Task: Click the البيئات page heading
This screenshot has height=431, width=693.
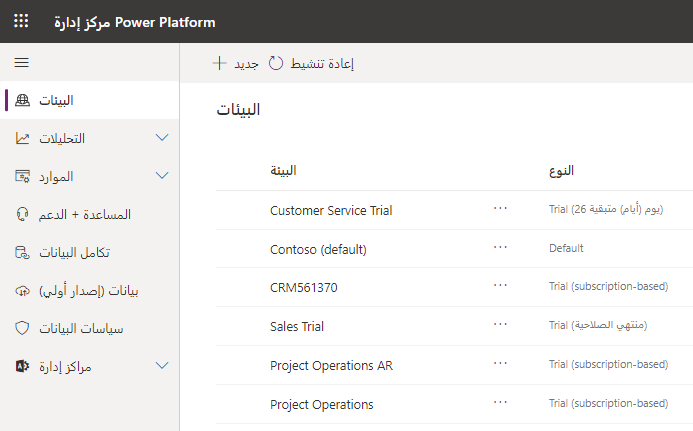Action: coord(238,110)
